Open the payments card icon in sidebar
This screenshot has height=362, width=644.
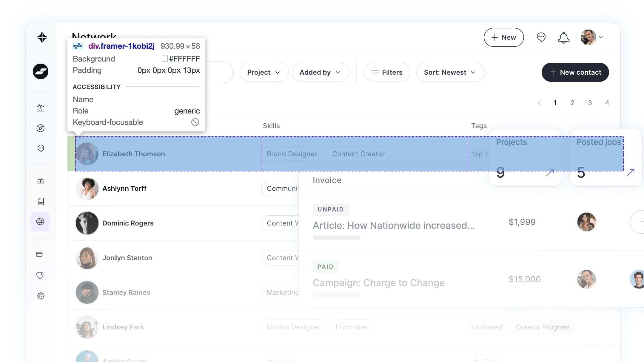pyautogui.click(x=39, y=254)
